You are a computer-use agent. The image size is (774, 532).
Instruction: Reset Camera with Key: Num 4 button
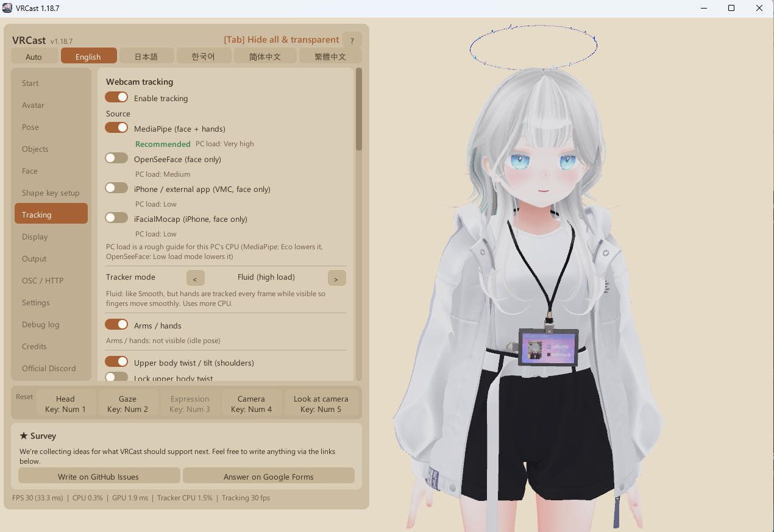[252, 403]
